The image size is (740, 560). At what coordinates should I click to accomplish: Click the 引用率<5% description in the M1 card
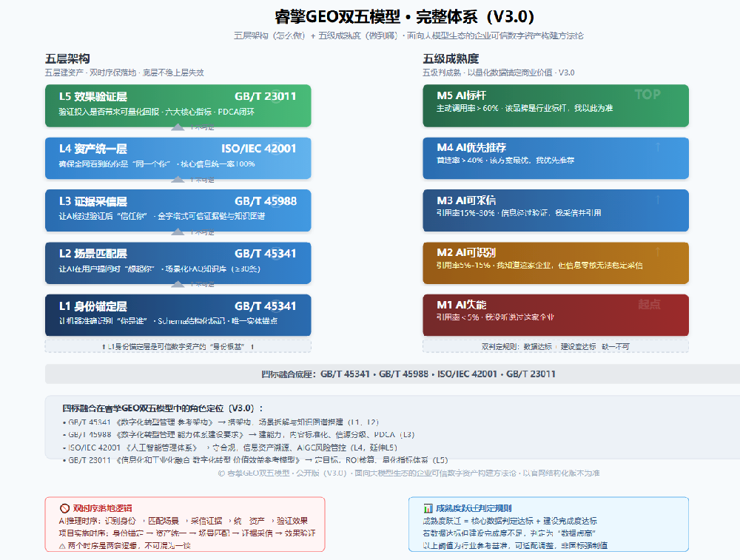[495, 317]
